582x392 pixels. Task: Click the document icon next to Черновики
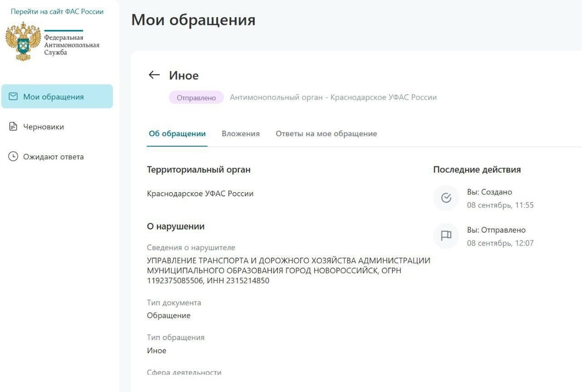[14, 127]
